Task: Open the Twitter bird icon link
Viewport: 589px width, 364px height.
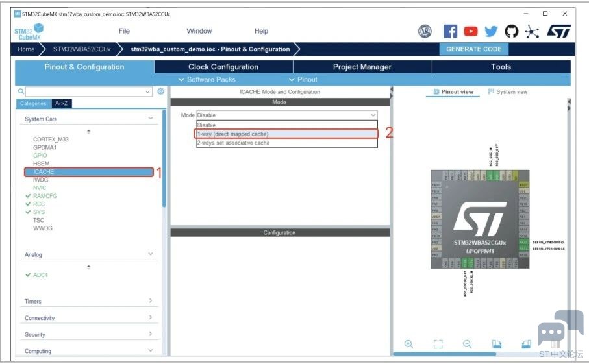Action: pyautogui.click(x=491, y=31)
